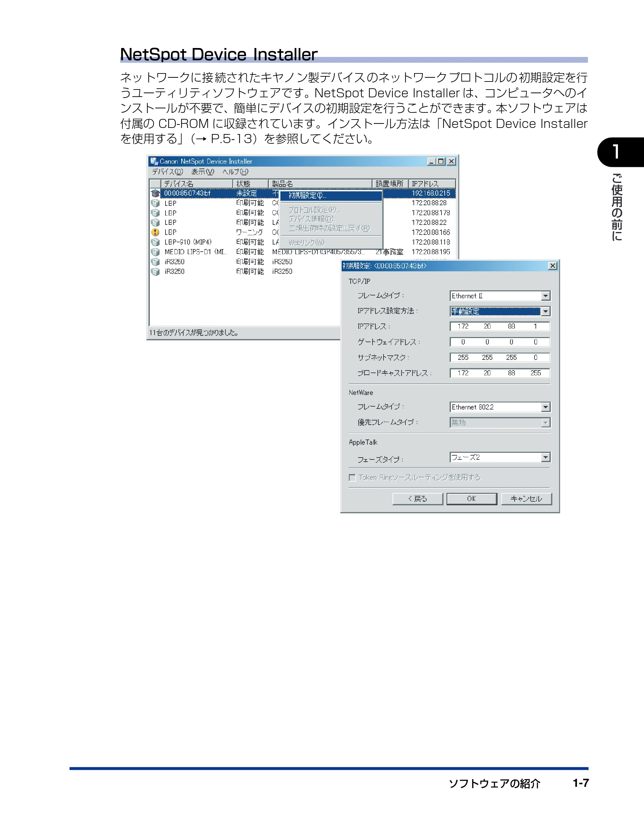Select 21事務室 location cell
Screen dimensions: 644x830
pyautogui.click(x=389, y=252)
